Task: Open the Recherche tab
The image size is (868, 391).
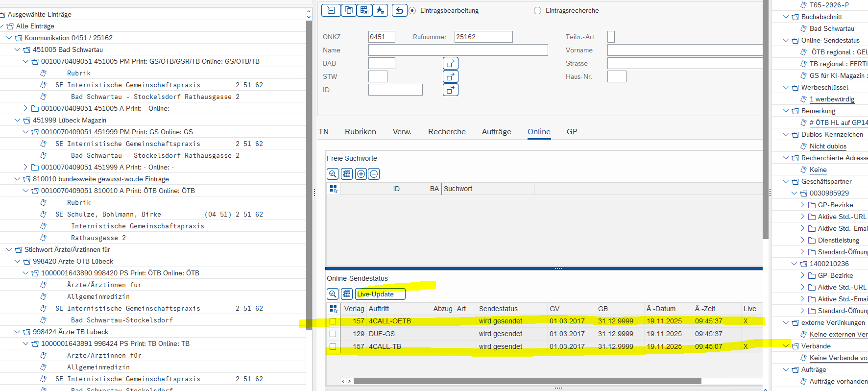Action: 447,132
